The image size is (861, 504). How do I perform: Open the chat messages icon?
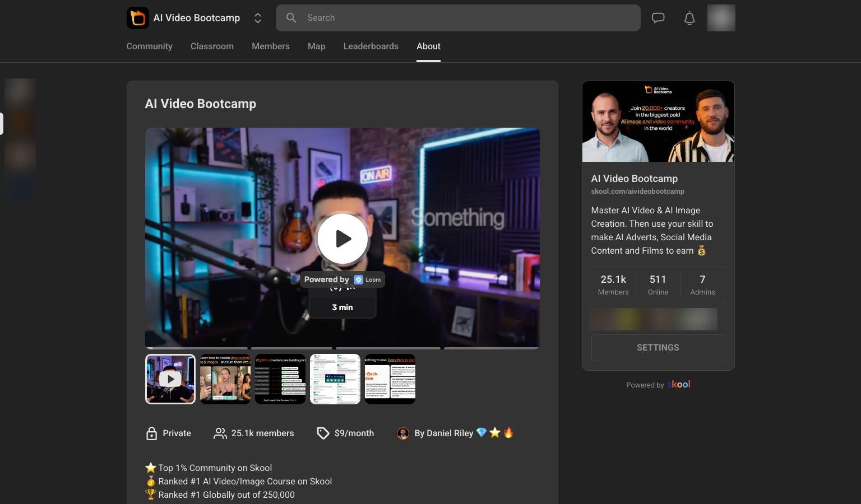[x=658, y=18]
